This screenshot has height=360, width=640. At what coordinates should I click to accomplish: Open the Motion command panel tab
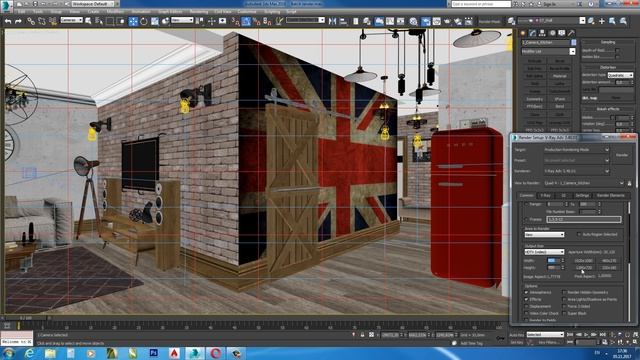[x=552, y=33]
